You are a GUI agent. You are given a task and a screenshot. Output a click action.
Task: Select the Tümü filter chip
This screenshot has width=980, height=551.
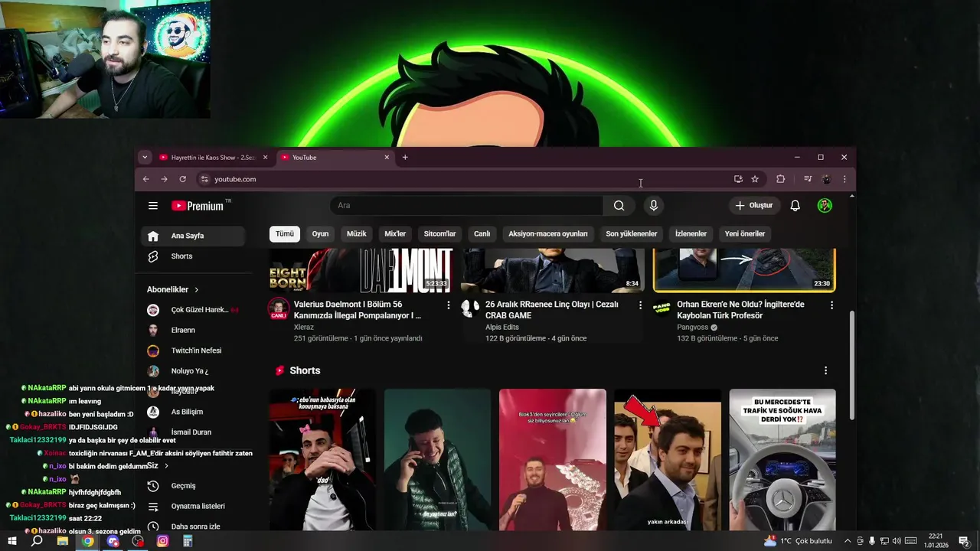click(285, 234)
